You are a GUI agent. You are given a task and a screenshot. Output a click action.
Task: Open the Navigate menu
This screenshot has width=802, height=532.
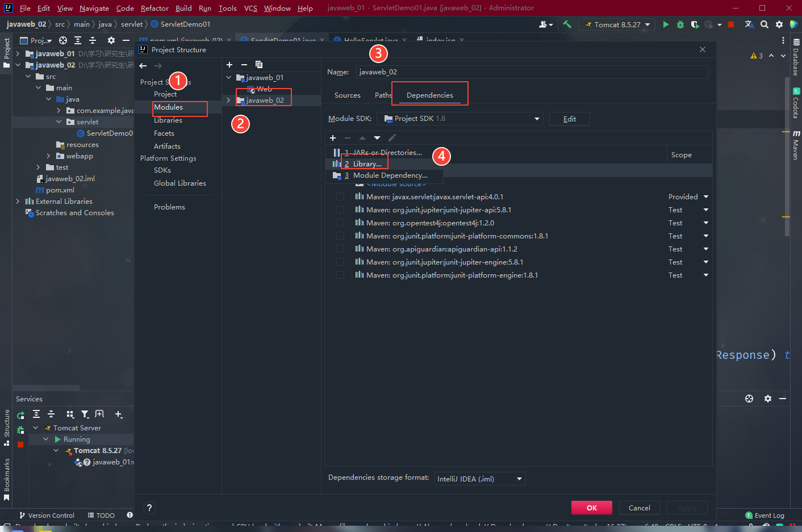tap(94, 8)
